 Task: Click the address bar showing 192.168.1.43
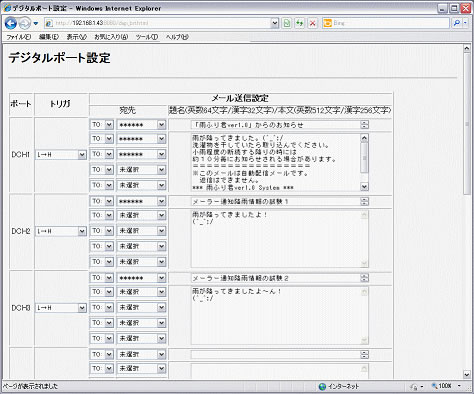[x=158, y=23]
